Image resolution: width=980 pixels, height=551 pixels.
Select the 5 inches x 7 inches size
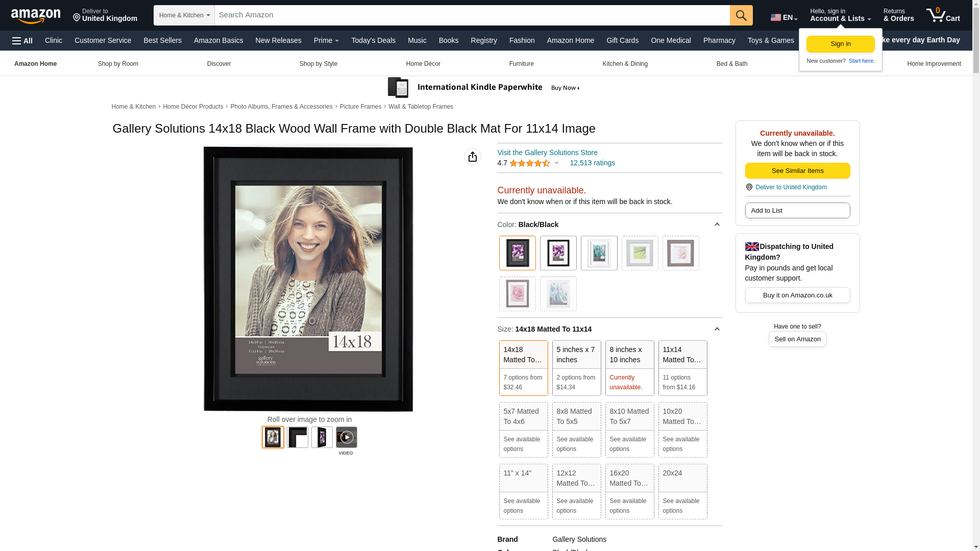(576, 367)
